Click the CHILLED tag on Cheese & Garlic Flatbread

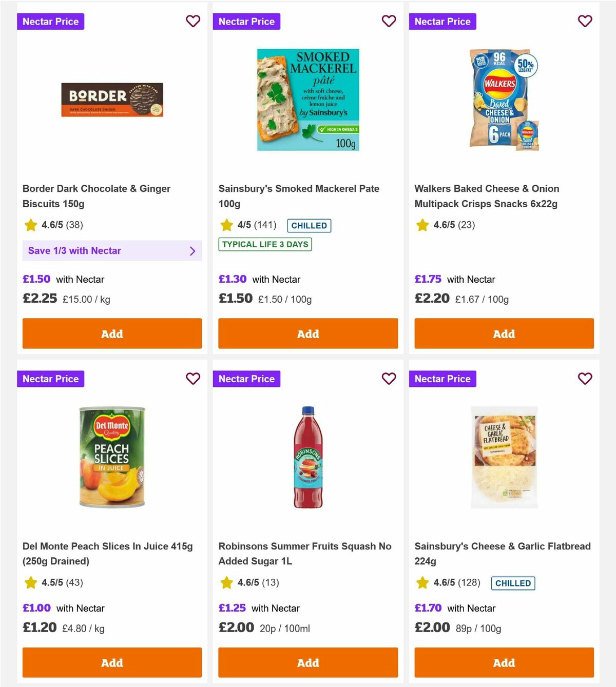512,583
